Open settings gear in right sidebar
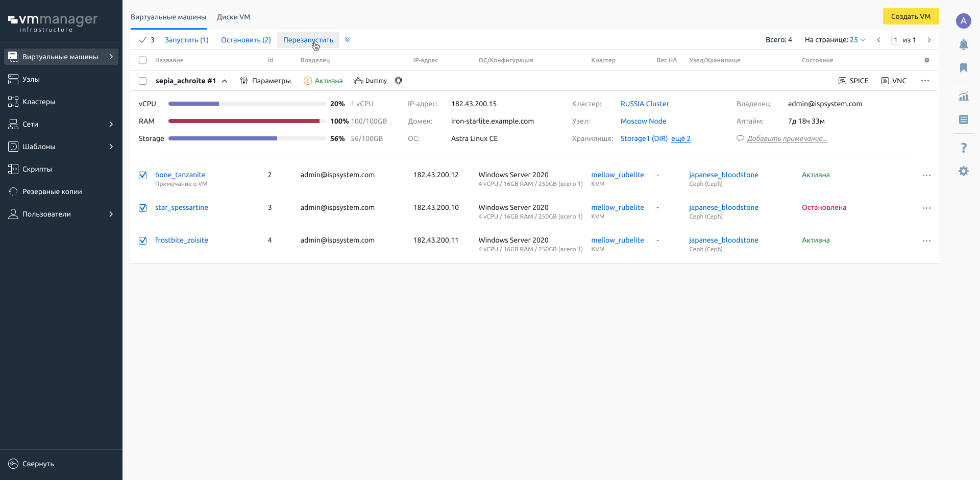 [x=963, y=171]
